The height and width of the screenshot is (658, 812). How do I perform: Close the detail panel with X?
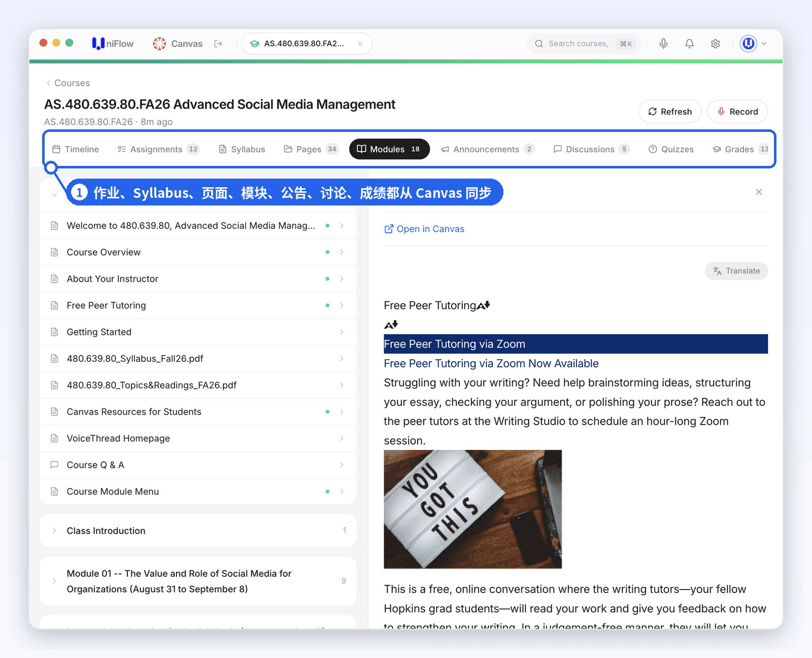click(759, 192)
